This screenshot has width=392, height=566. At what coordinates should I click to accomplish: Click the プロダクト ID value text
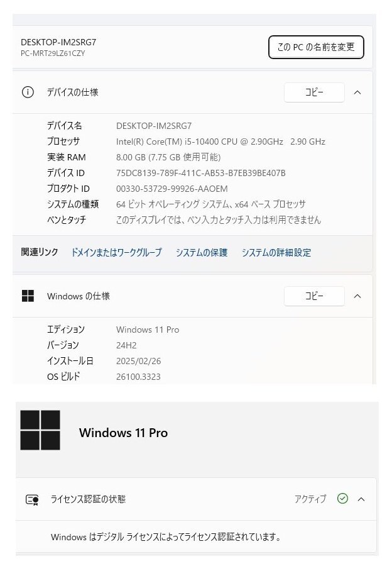[x=172, y=189]
